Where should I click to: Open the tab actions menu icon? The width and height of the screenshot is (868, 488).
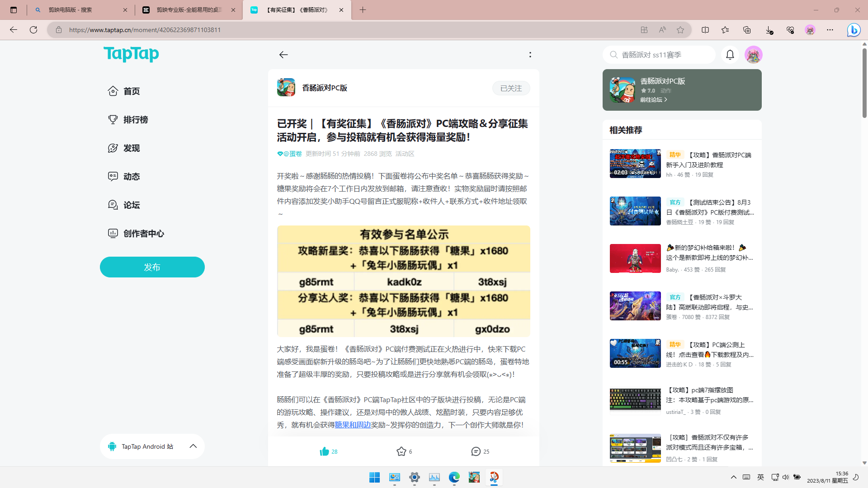tap(14, 10)
